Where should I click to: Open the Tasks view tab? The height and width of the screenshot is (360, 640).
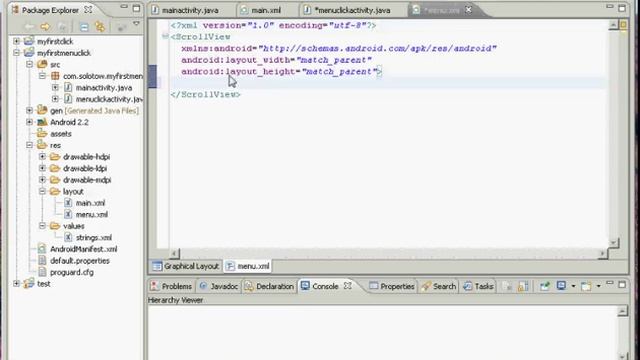(x=478, y=287)
